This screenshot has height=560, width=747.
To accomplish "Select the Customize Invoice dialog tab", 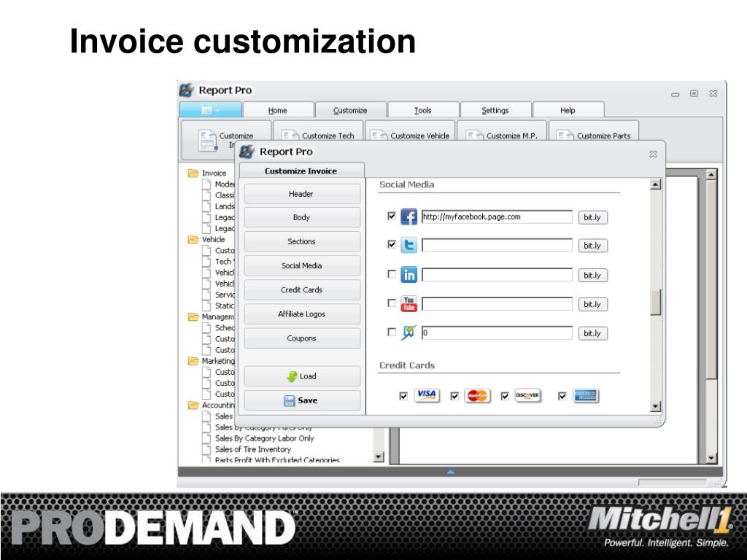I will [x=301, y=171].
